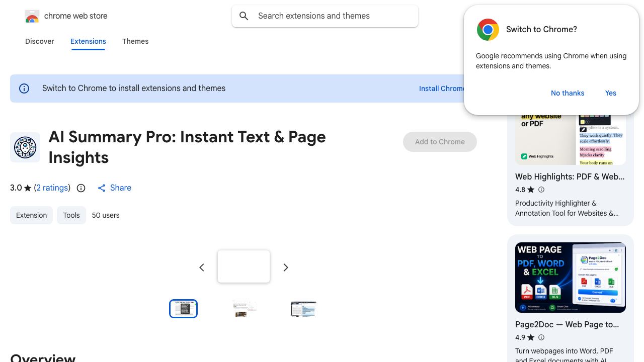Click the Overview heading
Viewport: 644px width, 362px height.
(43, 357)
